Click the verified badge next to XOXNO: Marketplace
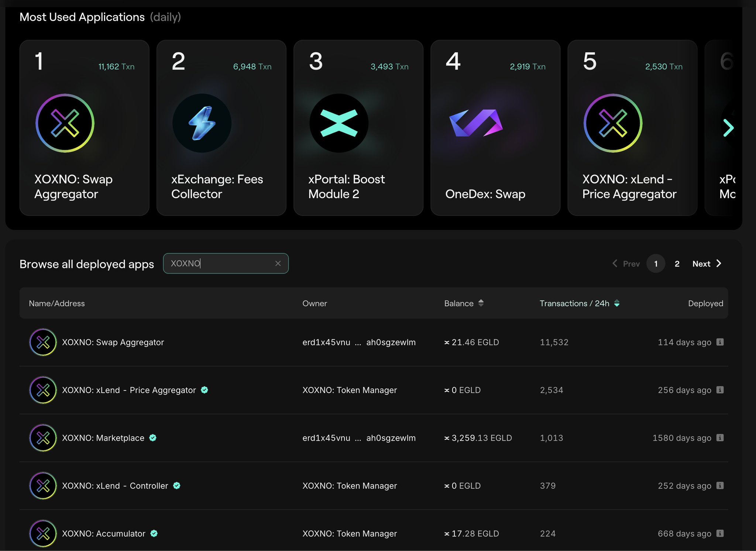The image size is (756, 551). coord(153,438)
